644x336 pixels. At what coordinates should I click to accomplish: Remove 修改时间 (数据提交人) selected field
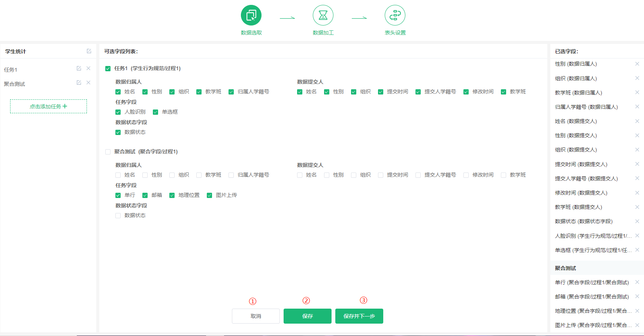pyautogui.click(x=637, y=193)
